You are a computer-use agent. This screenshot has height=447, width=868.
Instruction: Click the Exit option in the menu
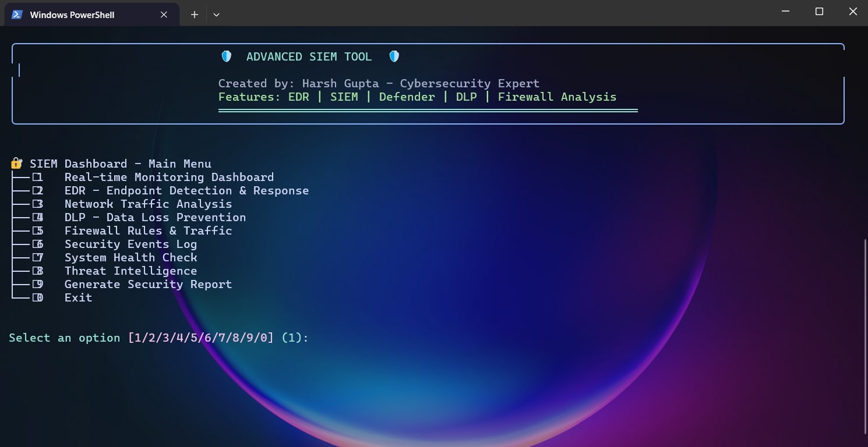pyautogui.click(x=79, y=297)
